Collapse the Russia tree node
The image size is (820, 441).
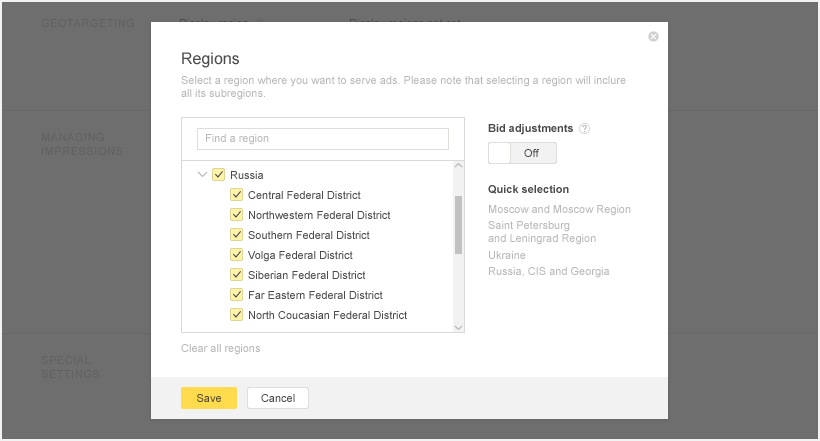point(202,175)
